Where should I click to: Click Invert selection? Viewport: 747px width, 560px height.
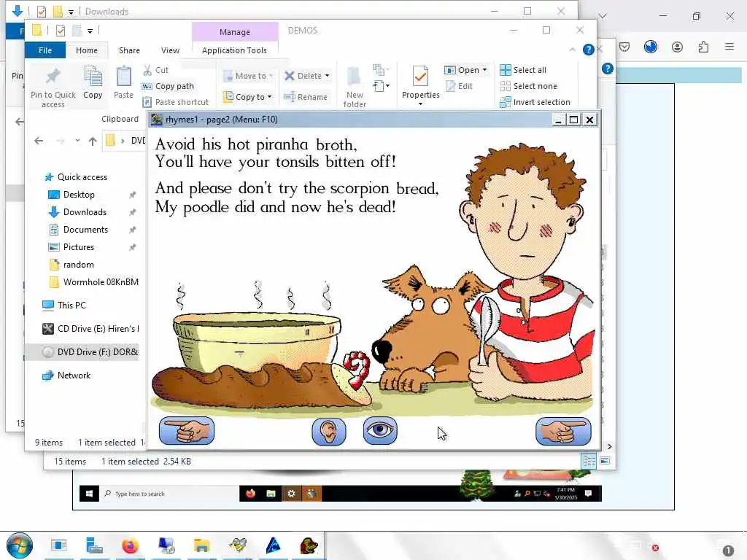pyautogui.click(x=535, y=102)
